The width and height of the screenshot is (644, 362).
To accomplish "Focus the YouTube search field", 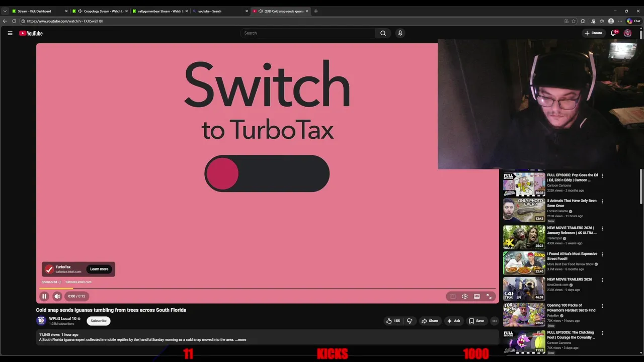I will point(308,33).
